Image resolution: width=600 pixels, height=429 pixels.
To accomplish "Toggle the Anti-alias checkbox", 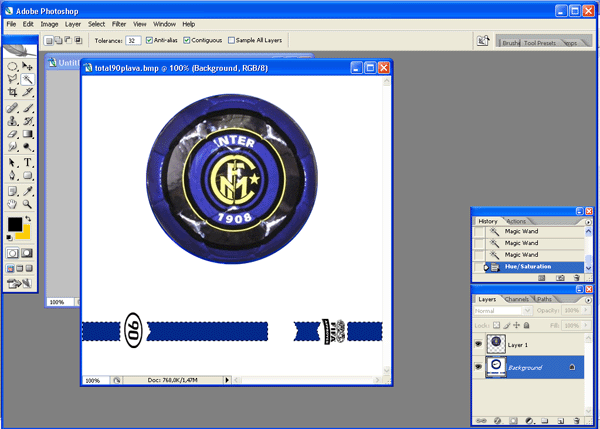I will click(x=150, y=41).
